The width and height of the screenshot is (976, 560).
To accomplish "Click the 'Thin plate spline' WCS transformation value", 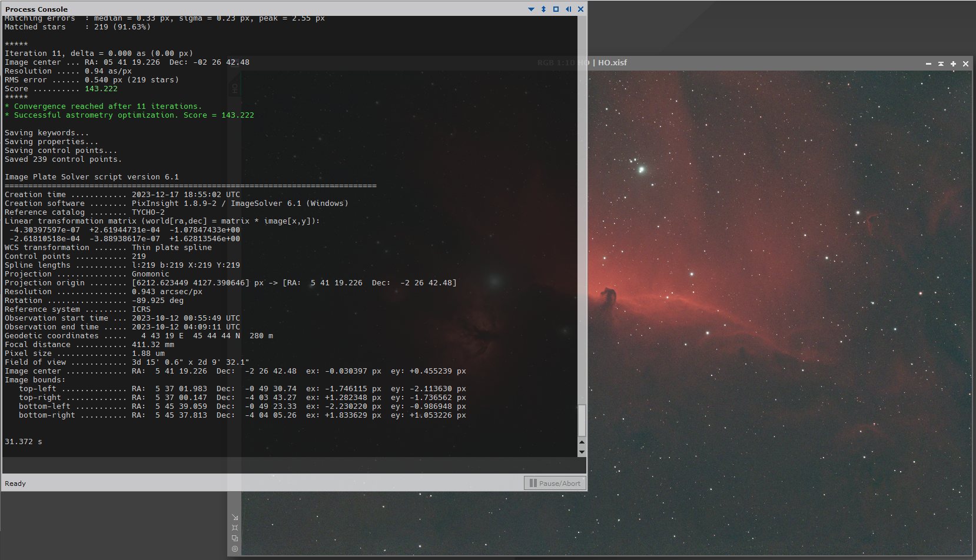I will pyautogui.click(x=172, y=248).
